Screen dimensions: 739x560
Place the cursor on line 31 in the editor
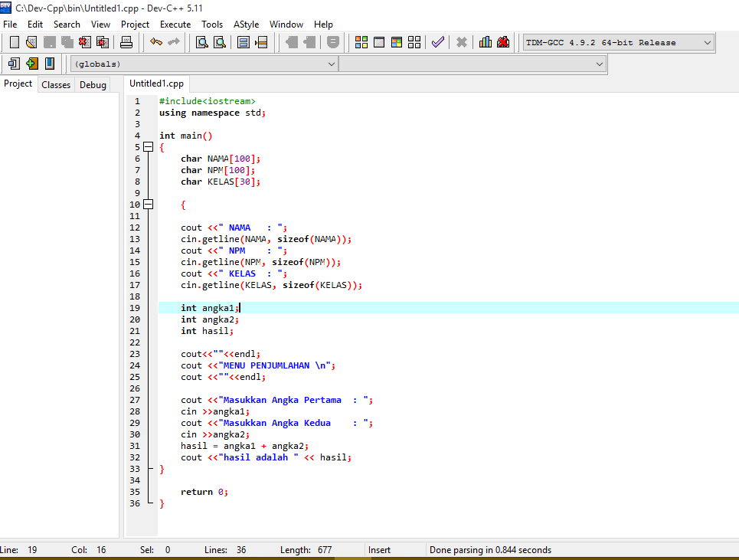[230, 445]
